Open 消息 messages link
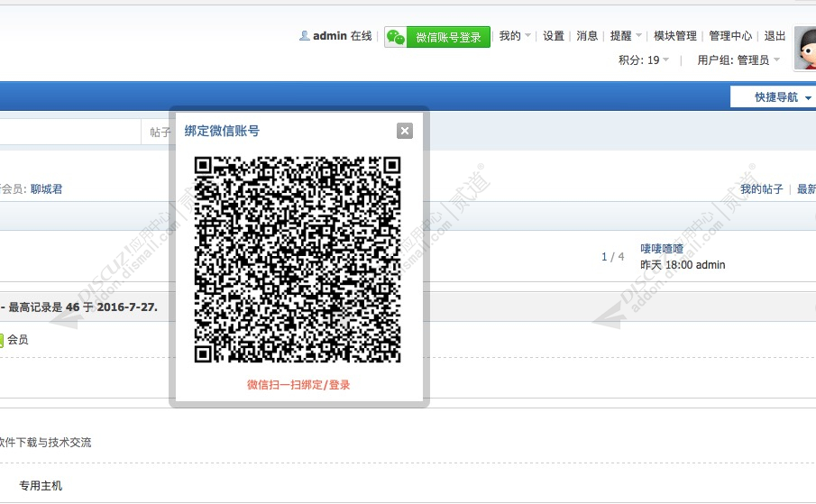Screen dimensions: 816x504 [586, 36]
